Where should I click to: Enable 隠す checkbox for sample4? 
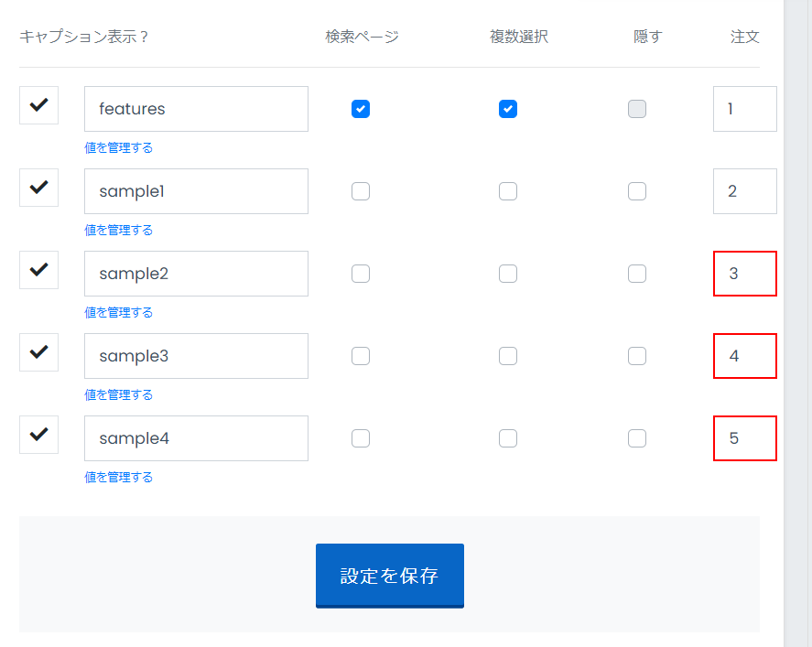point(637,437)
